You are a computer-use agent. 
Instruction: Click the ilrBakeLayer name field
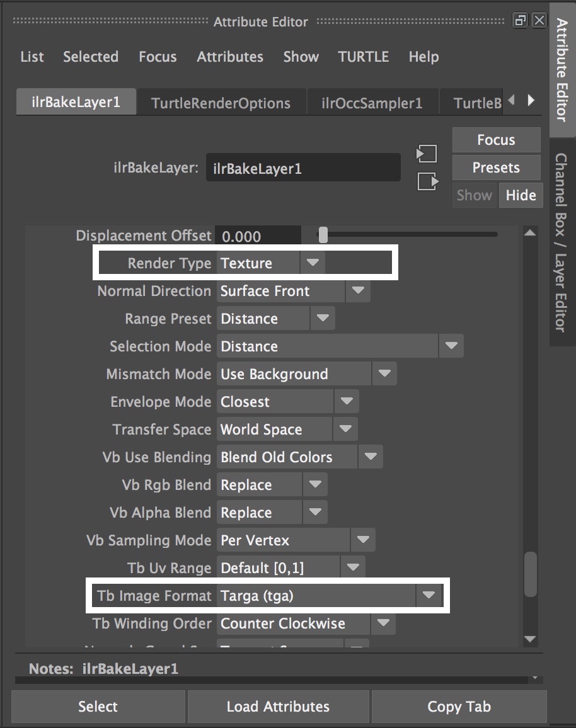point(303,168)
